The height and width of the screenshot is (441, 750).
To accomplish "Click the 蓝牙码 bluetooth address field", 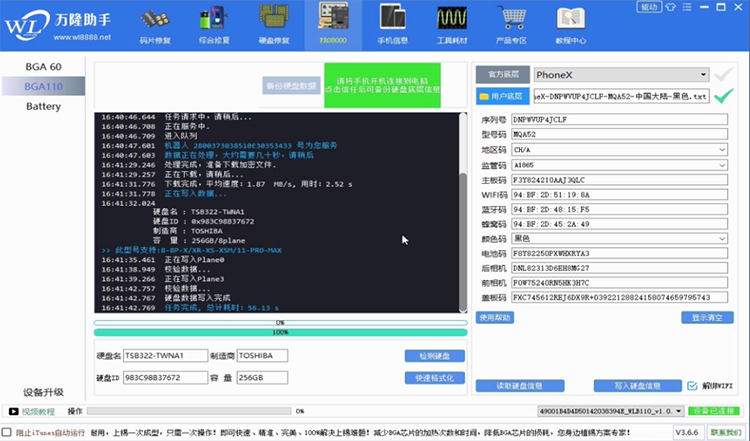I will tap(619, 209).
